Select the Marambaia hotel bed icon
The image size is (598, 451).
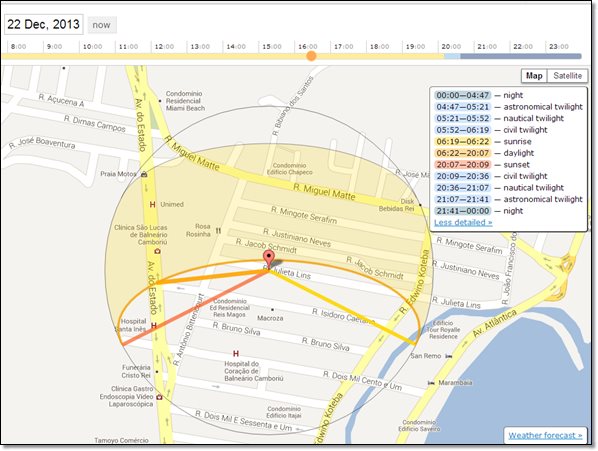(x=431, y=383)
